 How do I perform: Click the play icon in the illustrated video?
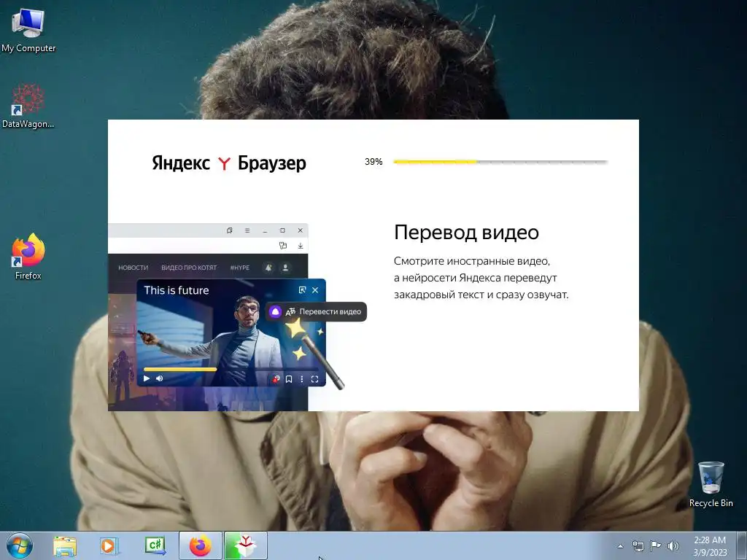147,378
